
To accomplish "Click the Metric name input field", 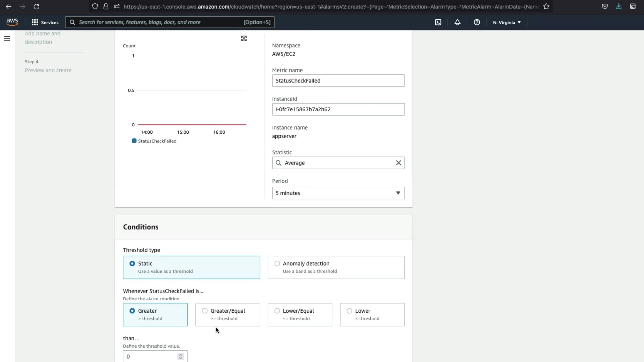I will point(338,81).
